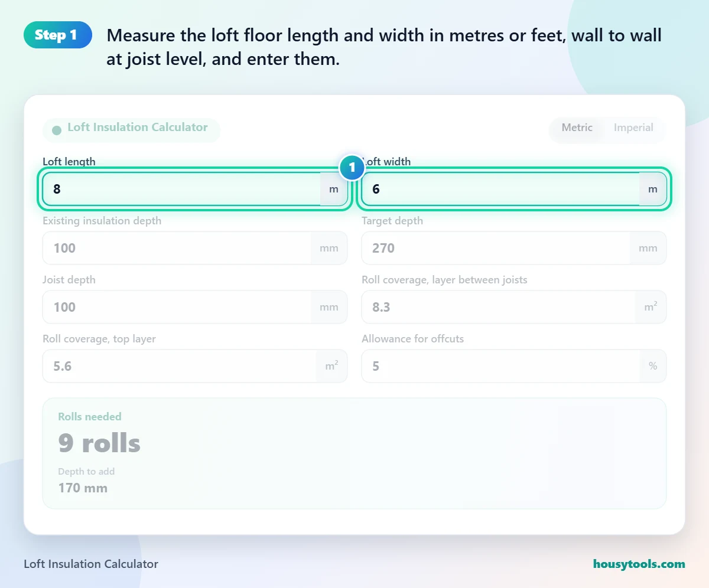This screenshot has height=588, width=709.
Task: Click the 'mm' unit beside Joist depth
Action: 329,307
